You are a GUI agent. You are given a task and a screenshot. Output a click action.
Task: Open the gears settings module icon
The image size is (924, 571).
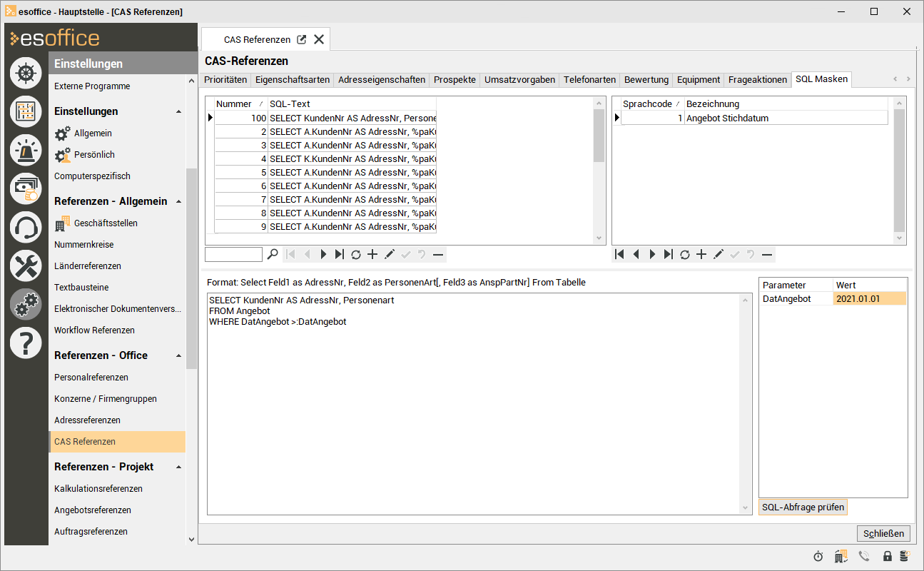tap(26, 304)
